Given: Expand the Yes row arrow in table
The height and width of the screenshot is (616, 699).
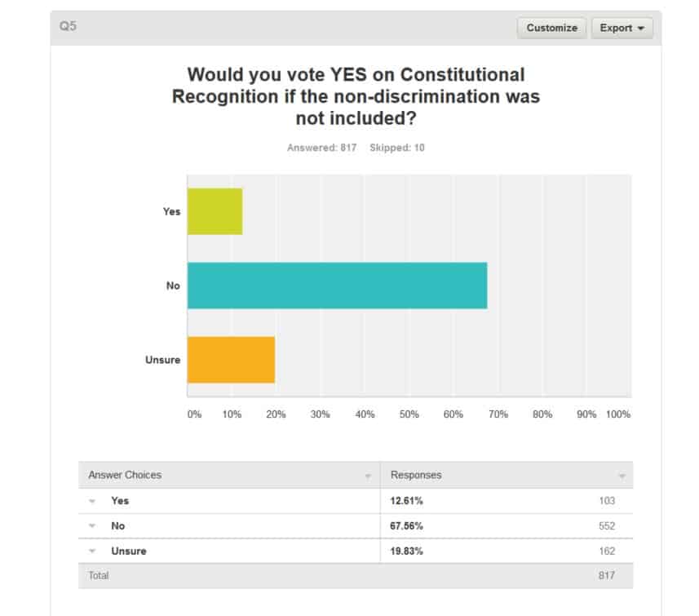Looking at the screenshot, I should [92, 501].
